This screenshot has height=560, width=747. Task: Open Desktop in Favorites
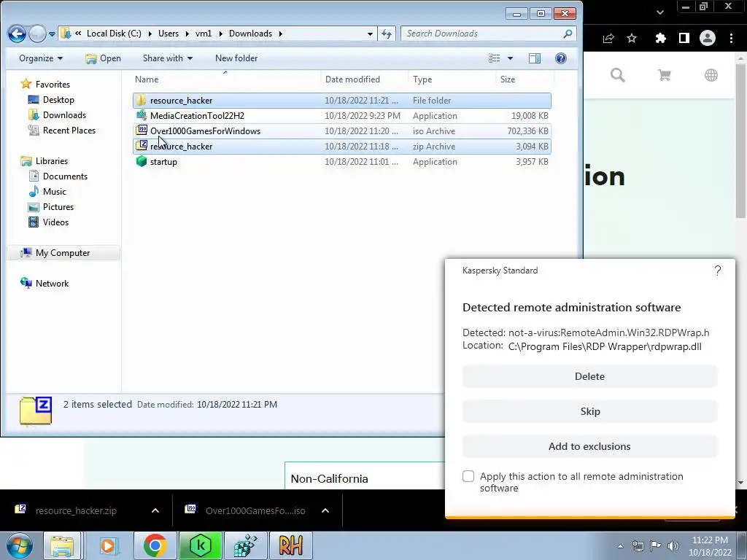[52, 99]
